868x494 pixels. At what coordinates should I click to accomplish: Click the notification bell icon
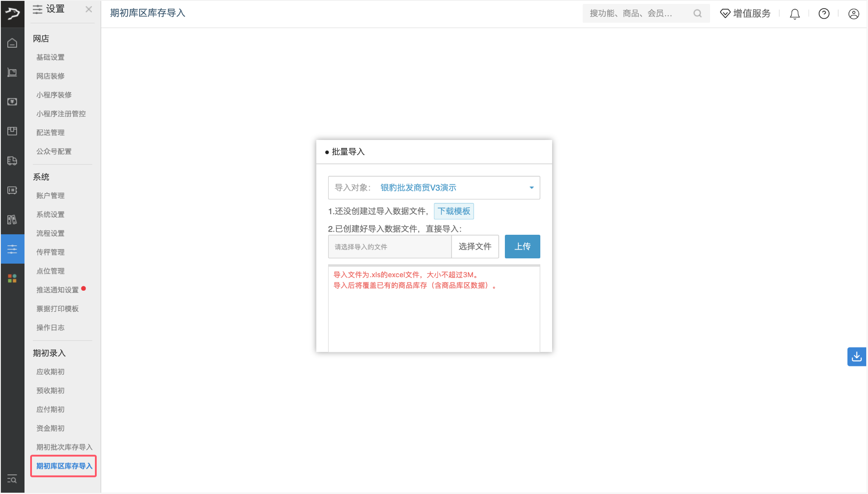coord(794,14)
